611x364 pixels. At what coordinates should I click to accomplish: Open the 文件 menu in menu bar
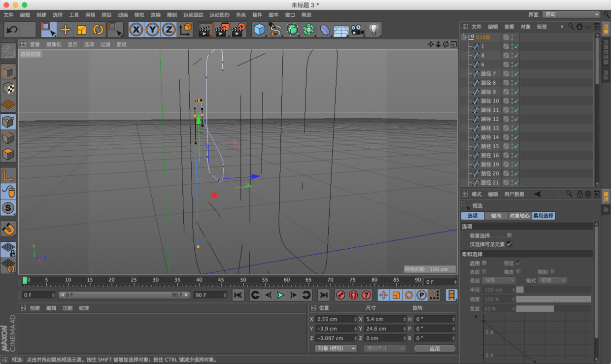tap(8, 15)
